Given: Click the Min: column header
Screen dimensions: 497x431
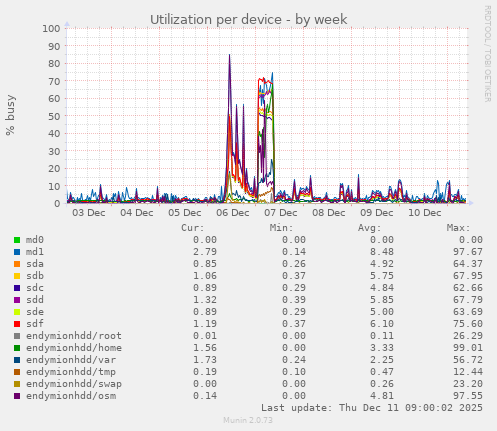Looking at the screenshot, I should pos(281,228).
